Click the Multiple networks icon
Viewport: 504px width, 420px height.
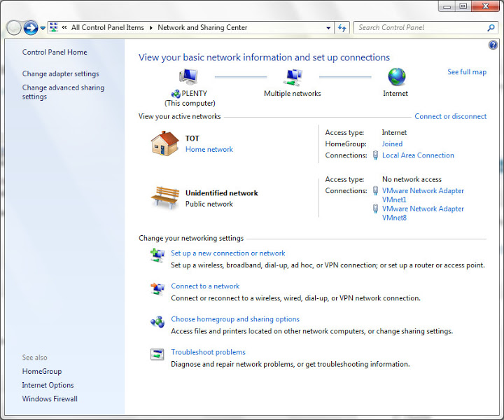(x=293, y=77)
